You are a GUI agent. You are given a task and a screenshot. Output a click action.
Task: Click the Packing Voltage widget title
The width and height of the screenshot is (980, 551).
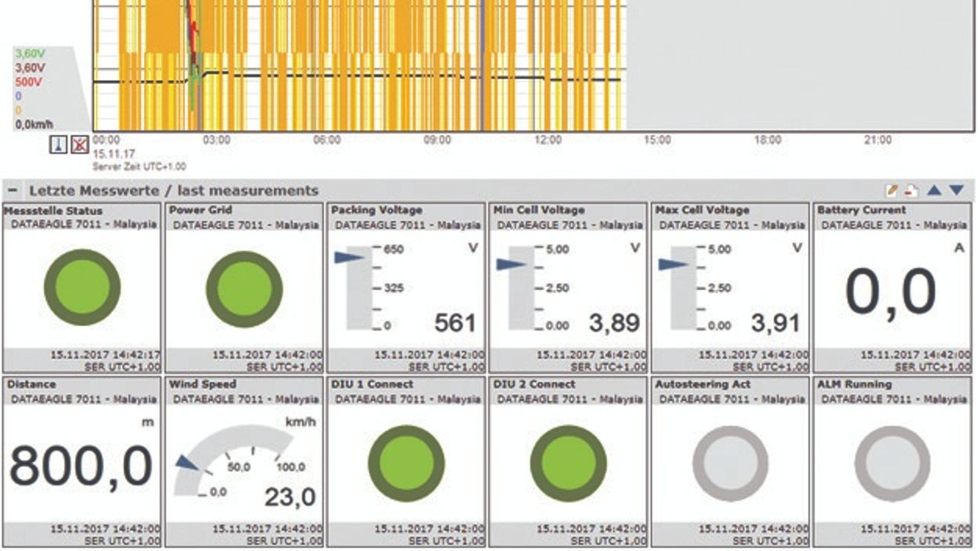tap(376, 210)
